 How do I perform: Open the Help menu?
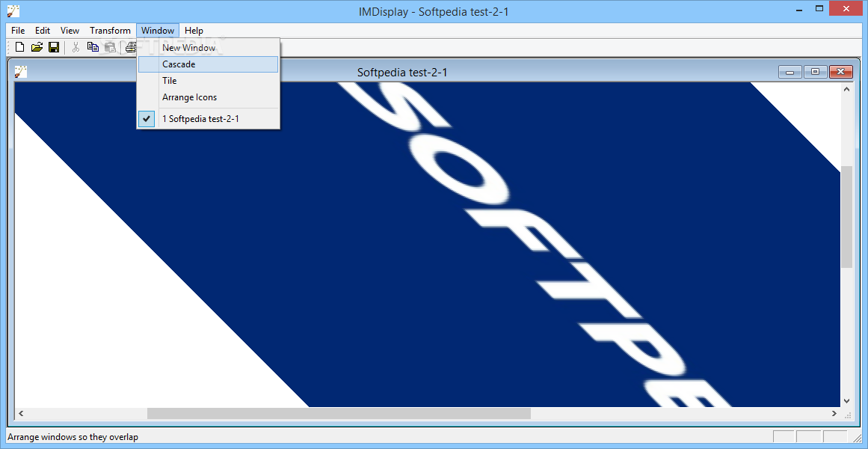click(194, 31)
